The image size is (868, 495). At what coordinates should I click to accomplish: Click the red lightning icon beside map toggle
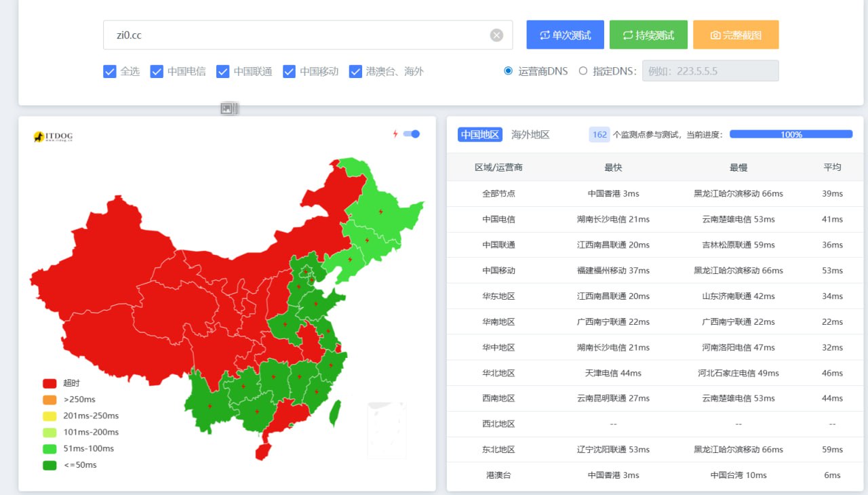[395, 134]
